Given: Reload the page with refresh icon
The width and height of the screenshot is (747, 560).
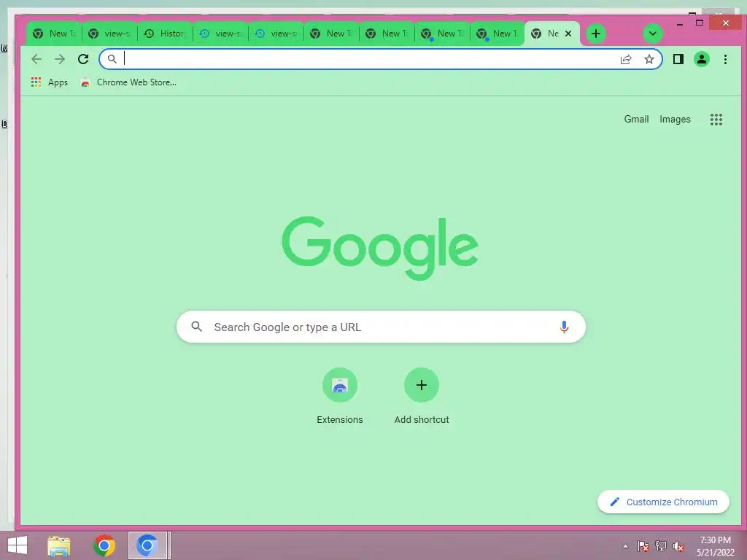Looking at the screenshot, I should coord(83,59).
